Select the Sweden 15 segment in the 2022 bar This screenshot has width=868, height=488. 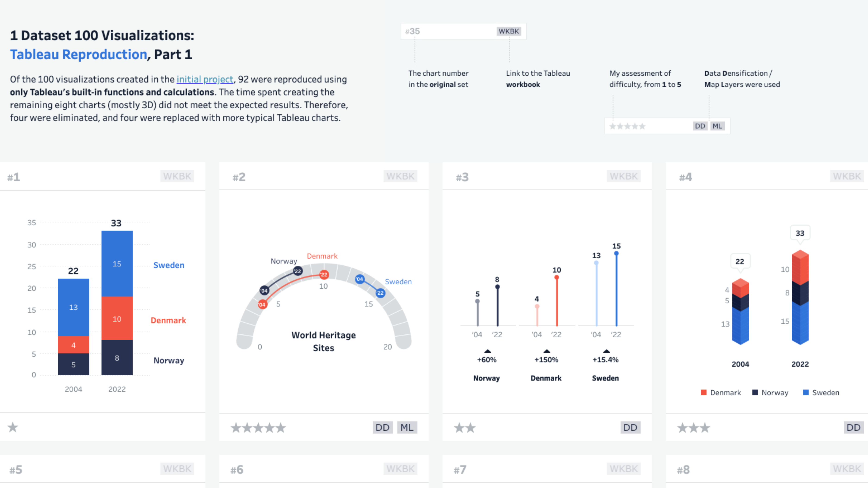[x=117, y=264]
